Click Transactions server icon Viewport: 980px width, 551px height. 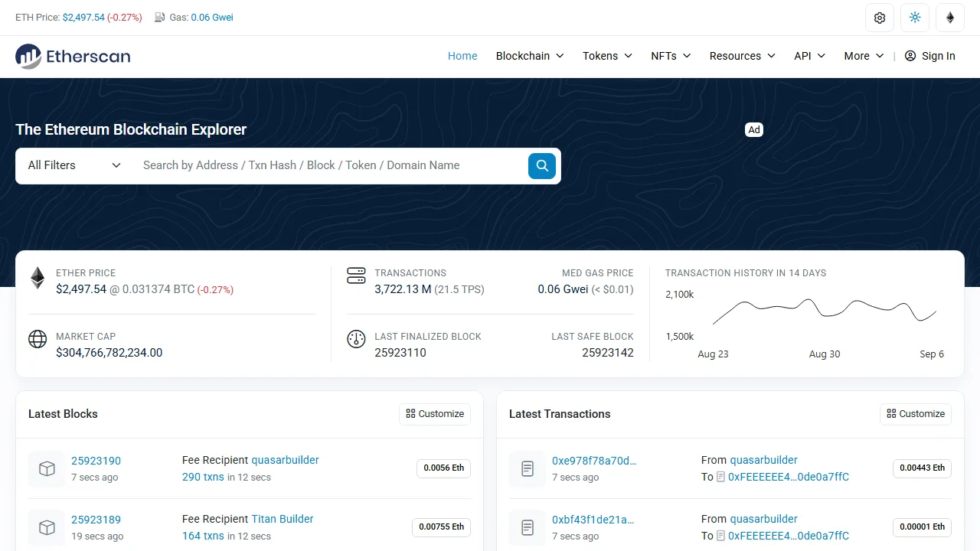pos(356,275)
